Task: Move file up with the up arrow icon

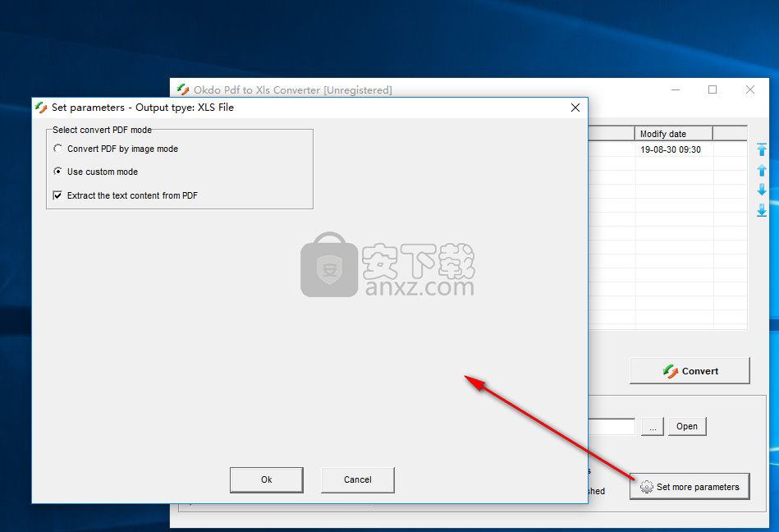Action: (762, 171)
